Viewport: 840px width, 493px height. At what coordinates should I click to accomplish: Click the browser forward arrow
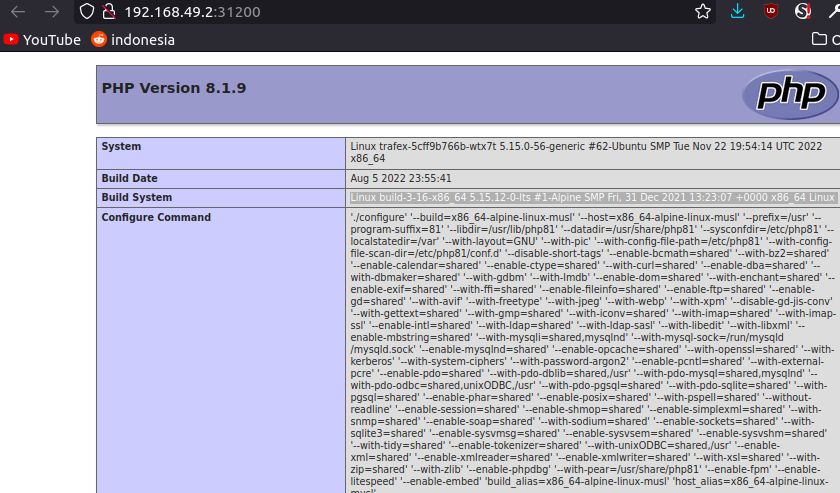point(52,12)
